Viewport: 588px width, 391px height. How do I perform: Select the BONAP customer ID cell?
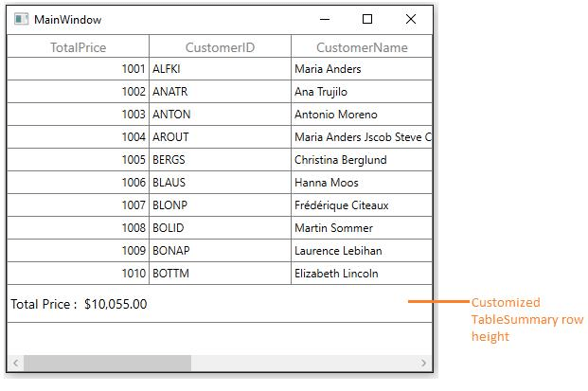pyautogui.click(x=220, y=251)
